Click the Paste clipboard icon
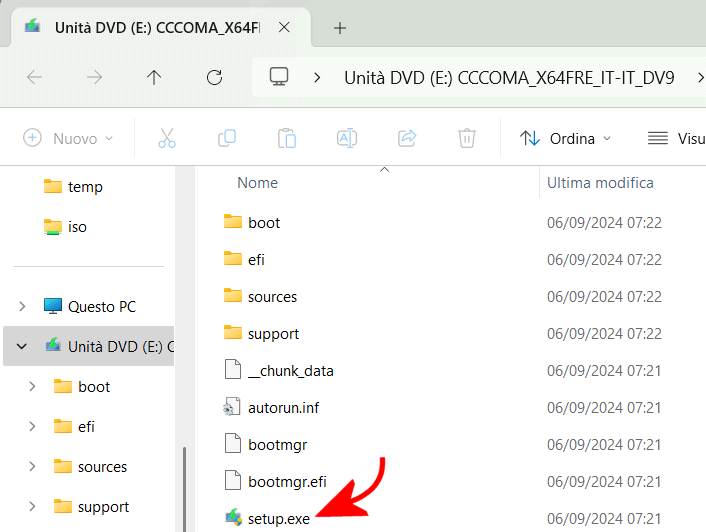 (287, 138)
